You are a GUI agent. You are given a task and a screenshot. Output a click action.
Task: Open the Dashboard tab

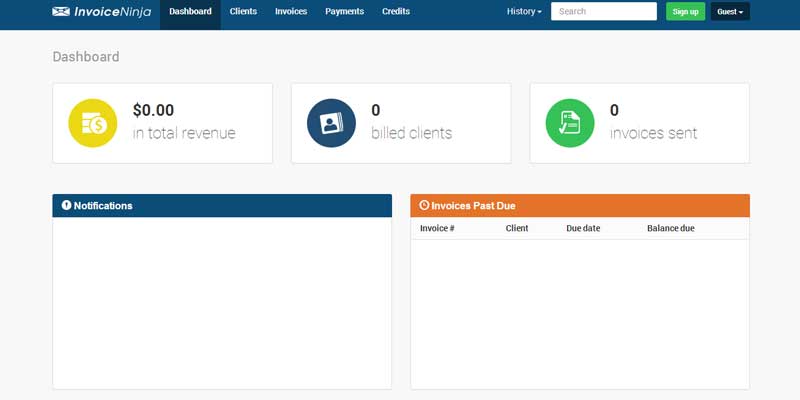click(190, 12)
